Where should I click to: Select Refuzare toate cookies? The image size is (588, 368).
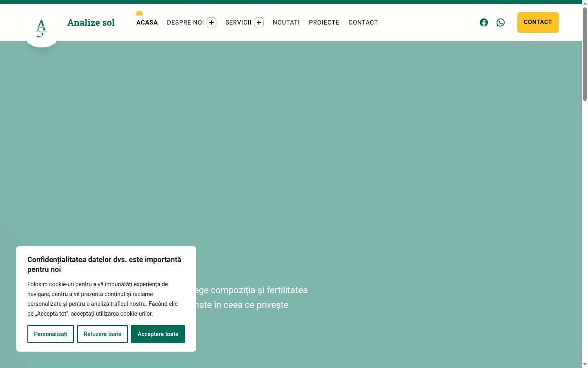(102, 334)
